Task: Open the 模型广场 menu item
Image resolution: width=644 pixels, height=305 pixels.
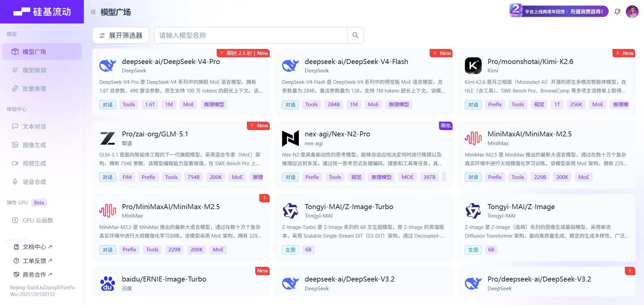Action: 42,52
